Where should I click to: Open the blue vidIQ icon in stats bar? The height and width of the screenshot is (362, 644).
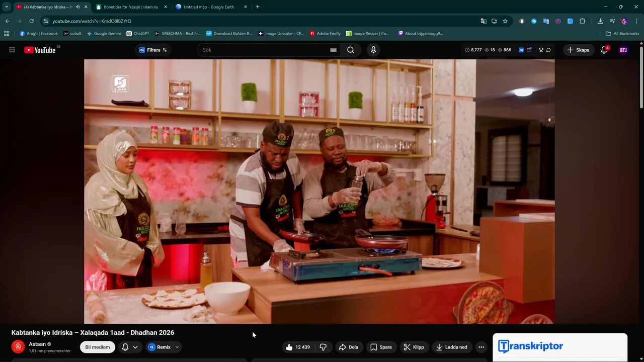point(521,50)
